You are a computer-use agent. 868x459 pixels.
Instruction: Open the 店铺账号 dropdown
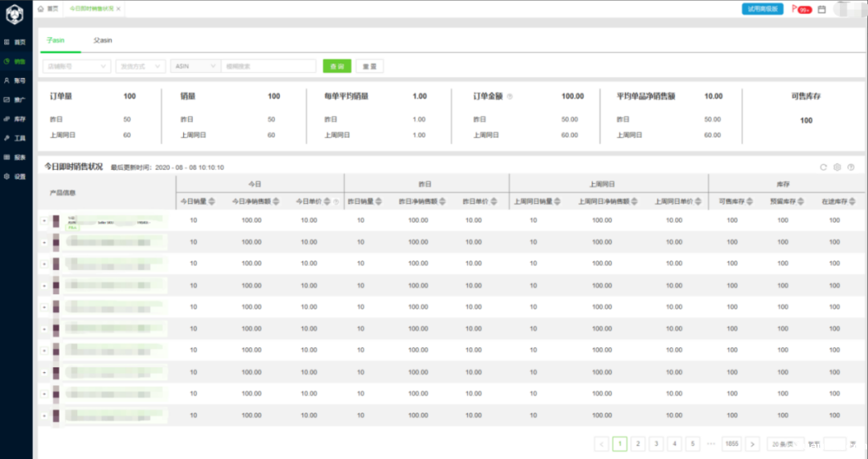[x=76, y=67]
